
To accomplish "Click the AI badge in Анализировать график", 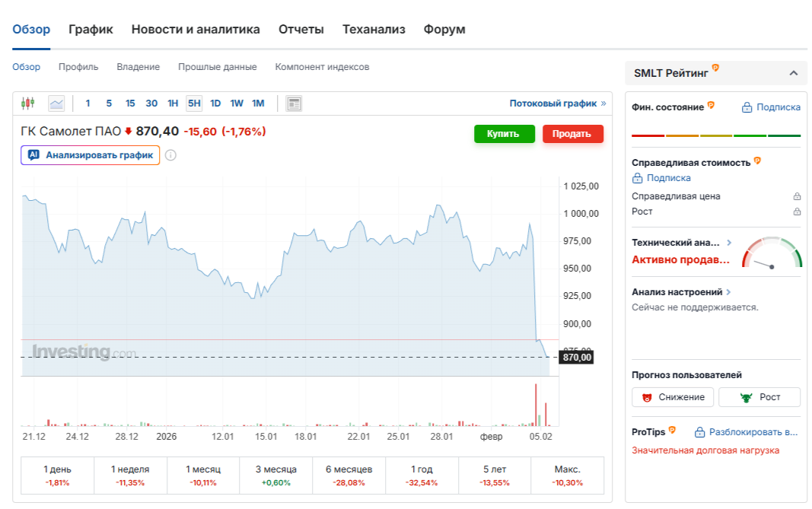I will 33,154.
